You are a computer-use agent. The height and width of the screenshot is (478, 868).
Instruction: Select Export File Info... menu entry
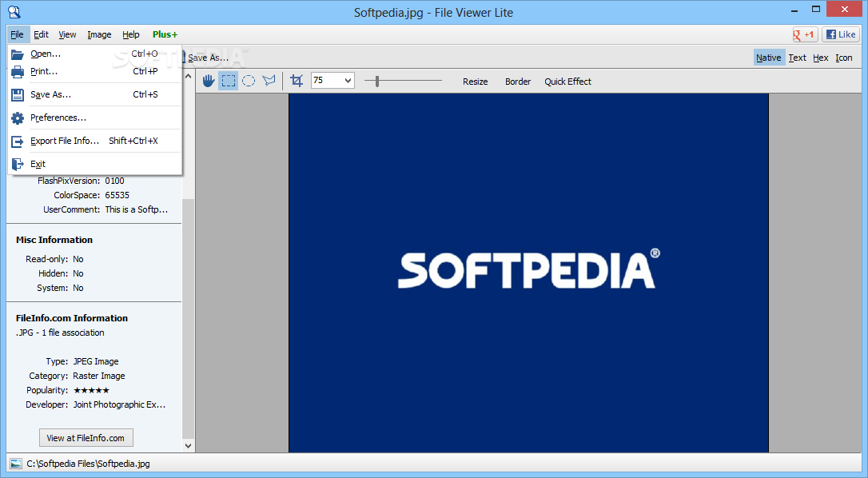pyautogui.click(x=95, y=141)
